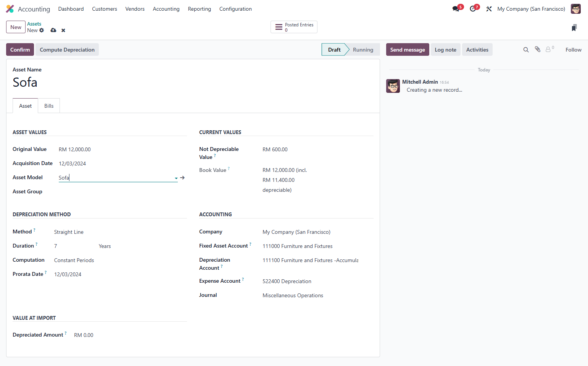Viewport: 588px width, 366px height.
Task: Open the Vendors menu
Action: (x=135, y=9)
